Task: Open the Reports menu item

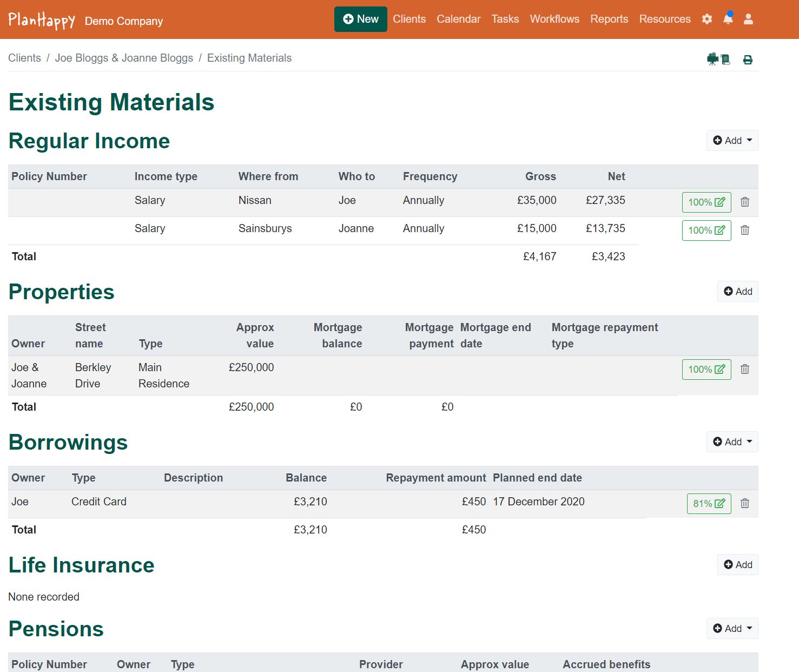Action: coord(609,19)
